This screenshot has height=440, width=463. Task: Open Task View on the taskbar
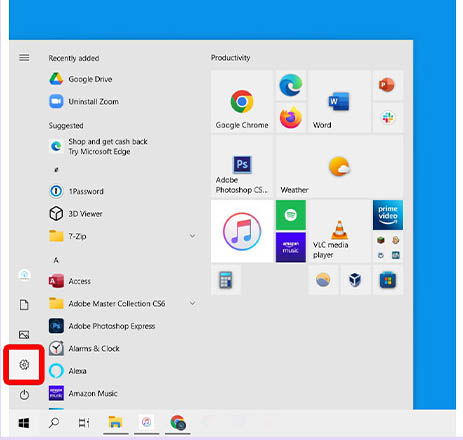84,423
